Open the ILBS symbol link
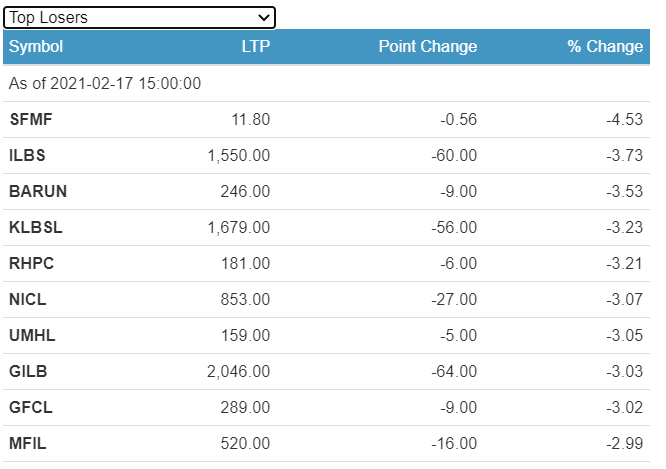This screenshot has height=469, width=666. pyautogui.click(x=27, y=156)
